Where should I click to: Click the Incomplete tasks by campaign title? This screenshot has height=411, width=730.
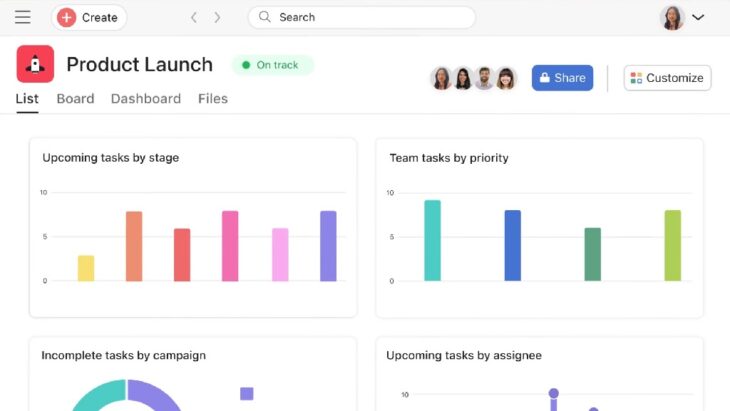[x=123, y=355]
